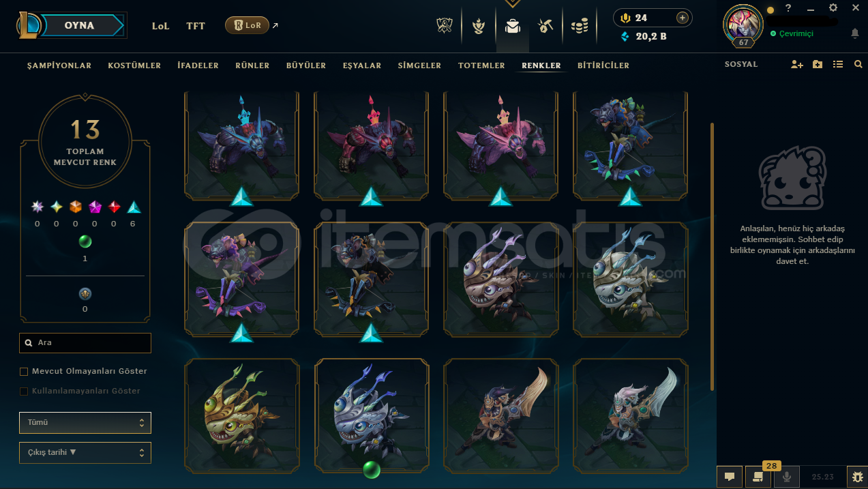This screenshot has width=868, height=489.
Task: Open the Collection backpack icon
Action: coord(512,26)
